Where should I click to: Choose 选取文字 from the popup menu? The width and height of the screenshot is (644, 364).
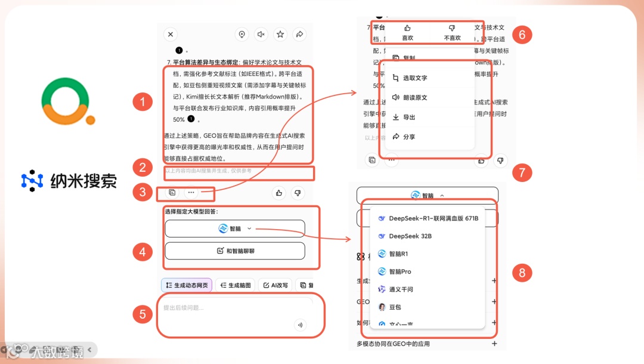click(x=429, y=78)
